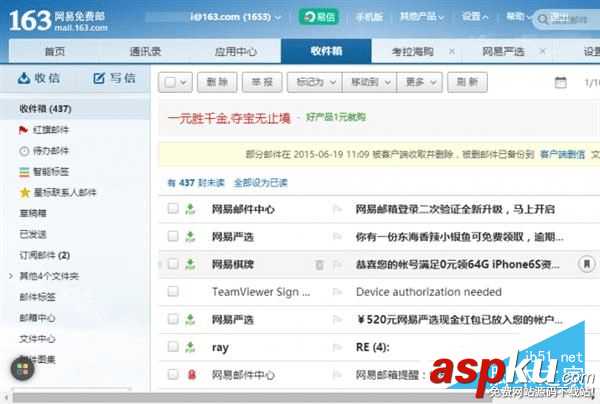The height and width of the screenshot is (404, 600).
Task: Click the red icon on the 网易邮箱提醒 row
Action: pos(192,375)
